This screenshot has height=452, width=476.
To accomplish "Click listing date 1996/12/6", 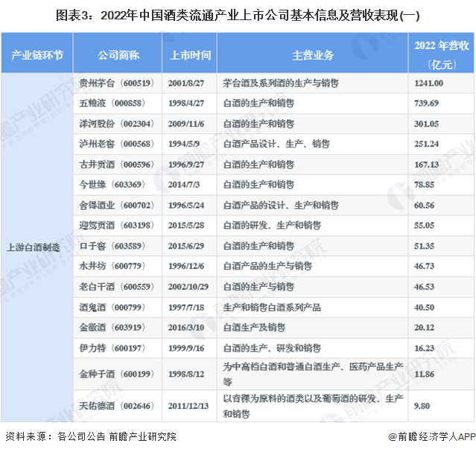I will (186, 267).
